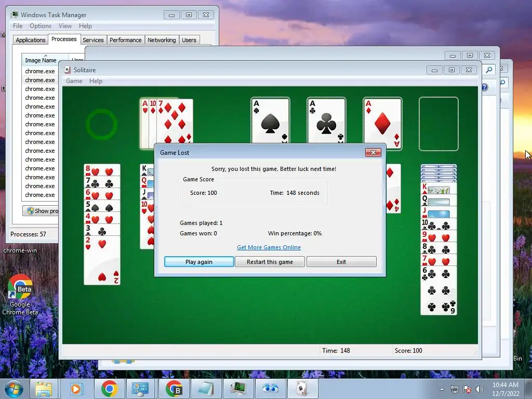
Task: Select the first chrome.exe process row
Action: 40,71
